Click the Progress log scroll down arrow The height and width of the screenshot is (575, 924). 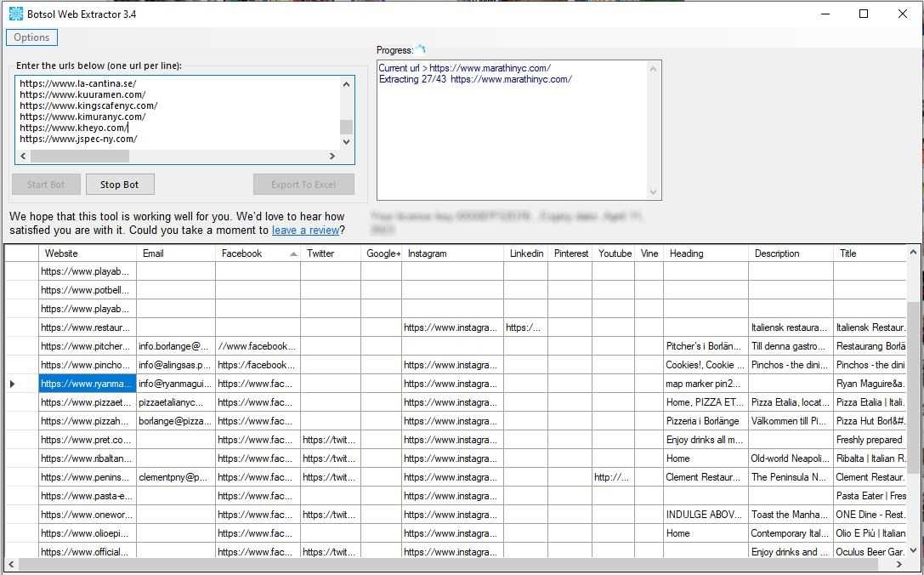tap(653, 191)
